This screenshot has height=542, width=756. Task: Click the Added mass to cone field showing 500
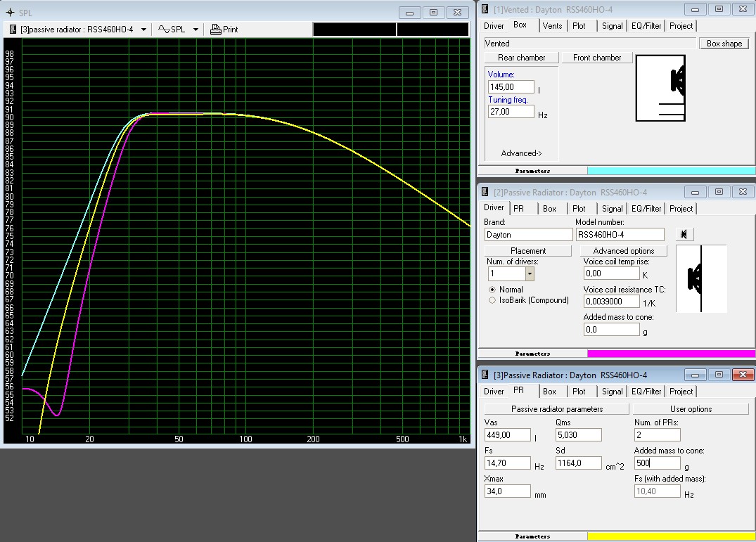coord(657,463)
